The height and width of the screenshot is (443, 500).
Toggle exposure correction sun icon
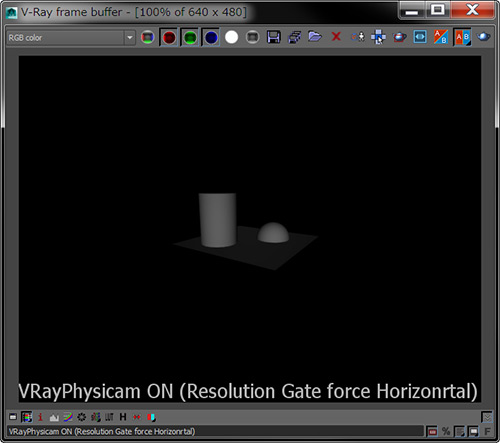tap(82, 417)
